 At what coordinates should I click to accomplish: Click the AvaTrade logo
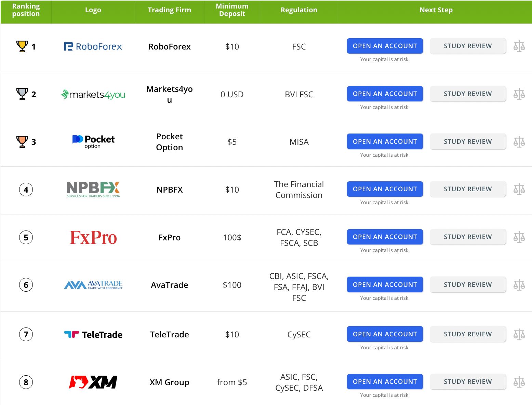[x=93, y=285]
